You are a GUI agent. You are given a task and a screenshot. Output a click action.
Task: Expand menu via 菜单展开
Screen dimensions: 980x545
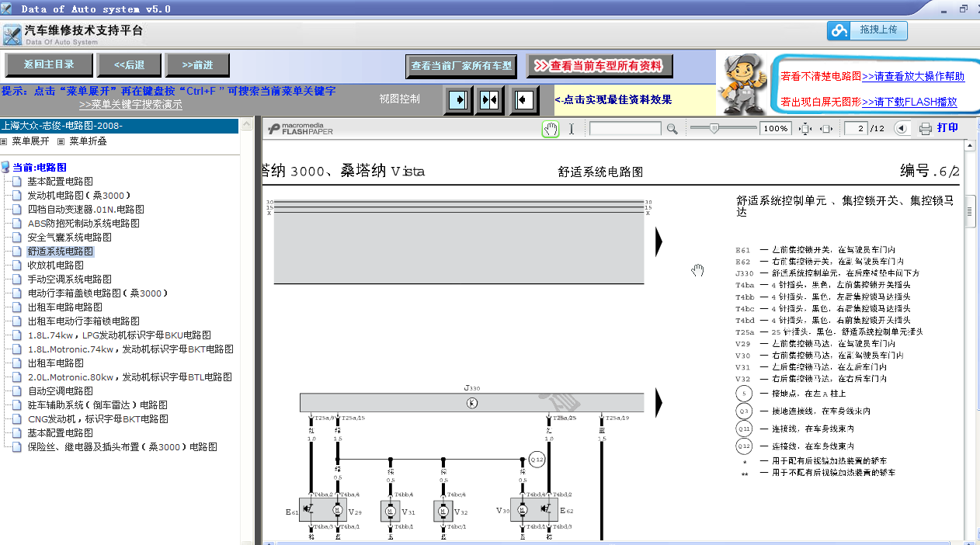pyautogui.click(x=30, y=141)
